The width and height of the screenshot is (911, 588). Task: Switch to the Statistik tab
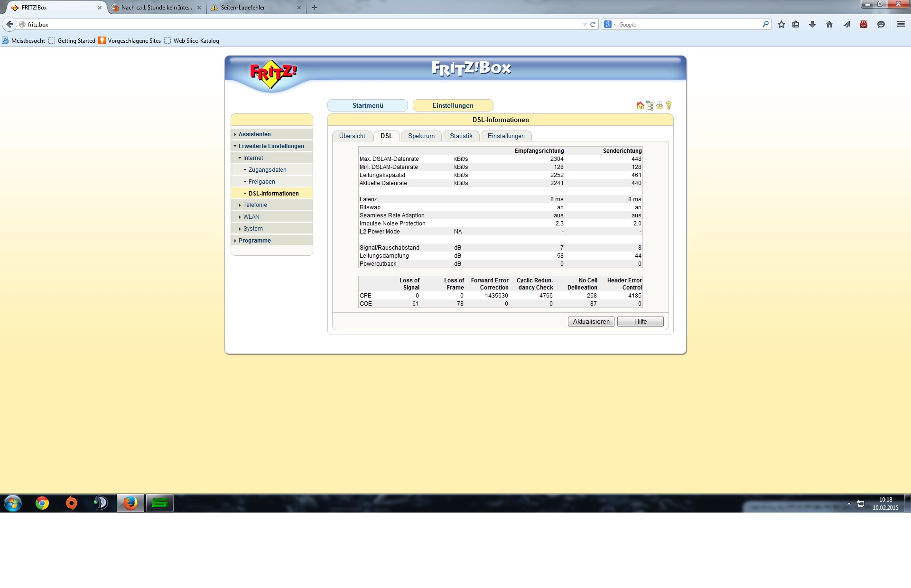[x=461, y=136]
